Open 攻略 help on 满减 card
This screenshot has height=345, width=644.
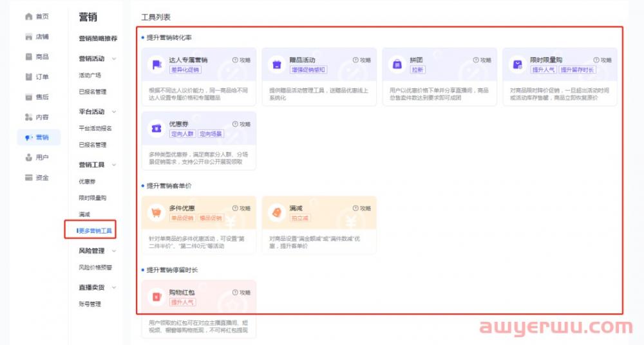362,209
